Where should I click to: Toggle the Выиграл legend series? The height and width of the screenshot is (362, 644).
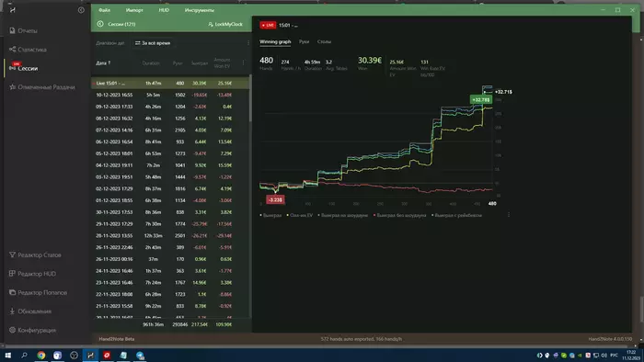[270, 215]
